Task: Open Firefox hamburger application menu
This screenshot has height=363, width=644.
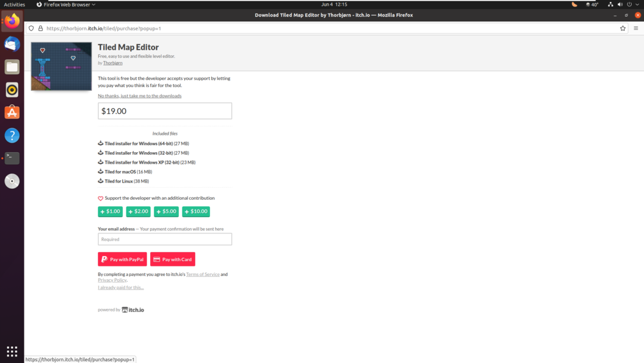Action: point(636,28)
